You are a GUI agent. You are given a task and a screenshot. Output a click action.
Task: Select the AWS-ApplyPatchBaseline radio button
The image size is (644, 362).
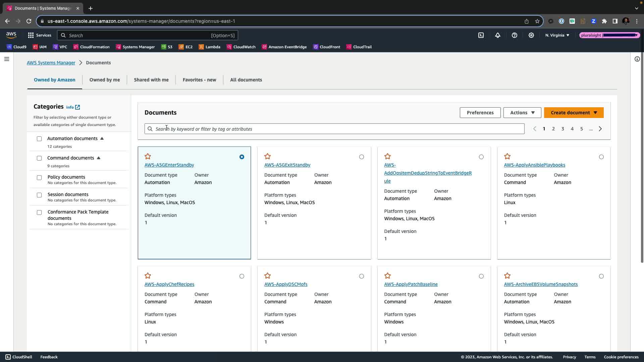click(481, 276)
